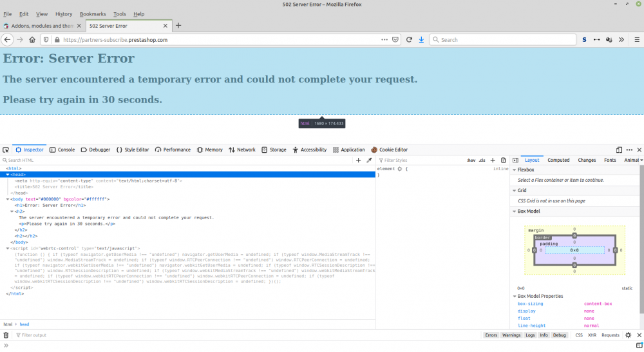Viewport: 644px width, 352px height.
Task: Open a new browser tab with plus
Action: click(178, 26)
